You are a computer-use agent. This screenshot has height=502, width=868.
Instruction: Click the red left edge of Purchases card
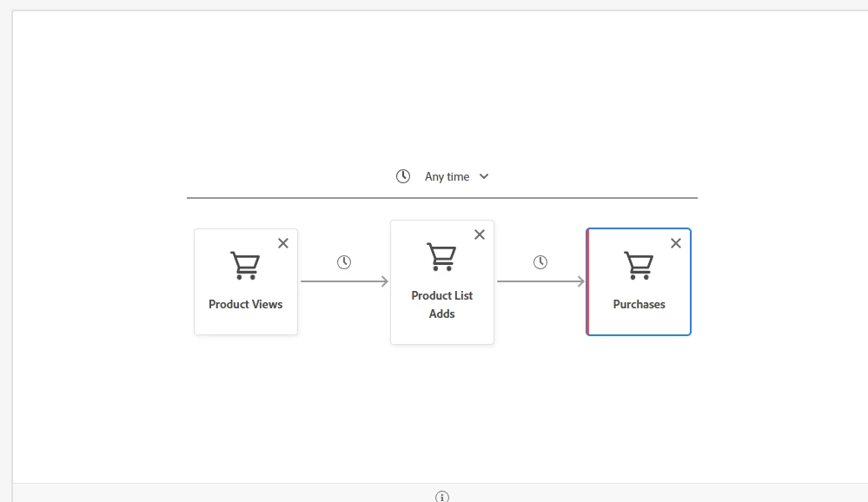pyautogui.click(x=588, y=281)
